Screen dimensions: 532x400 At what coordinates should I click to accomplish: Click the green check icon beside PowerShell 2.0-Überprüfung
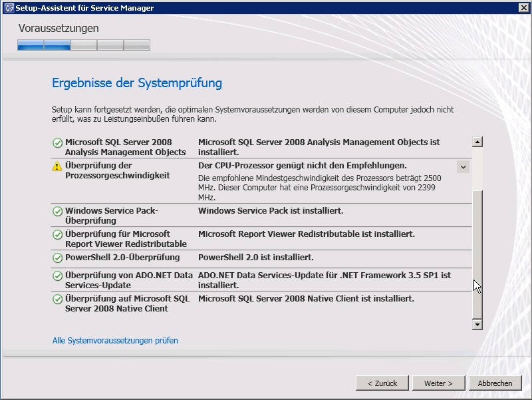pos(57,258)
